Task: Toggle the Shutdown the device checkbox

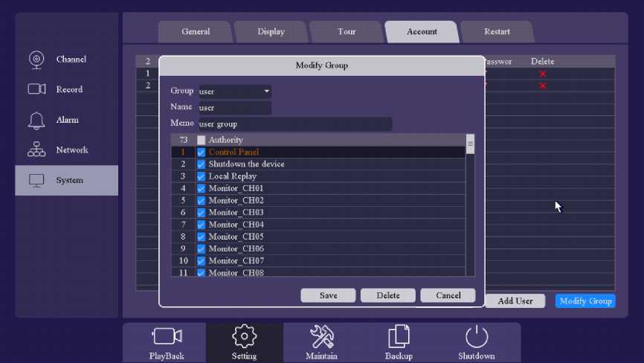Action: point(201,164)
